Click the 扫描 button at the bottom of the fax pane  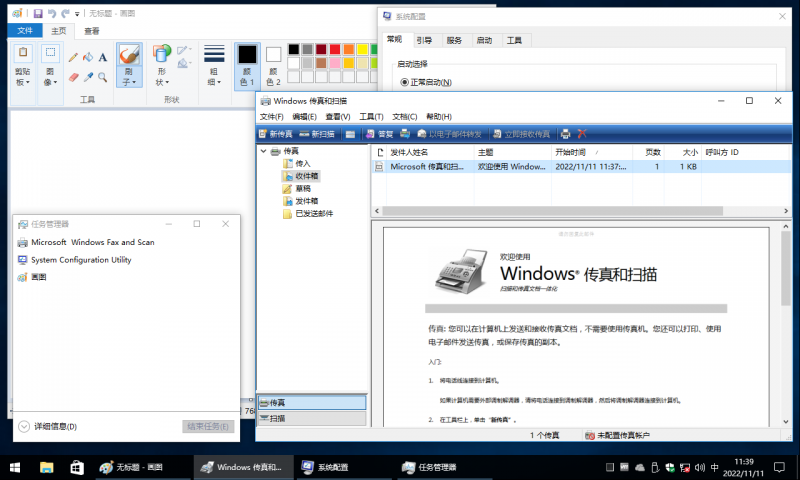[x=312, y=418]
